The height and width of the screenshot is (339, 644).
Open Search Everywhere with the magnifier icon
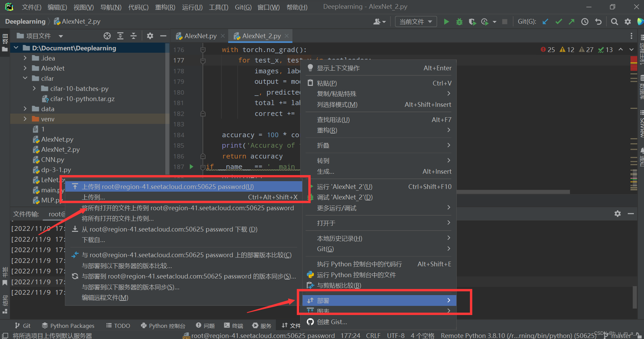click(x=615, y=22)
